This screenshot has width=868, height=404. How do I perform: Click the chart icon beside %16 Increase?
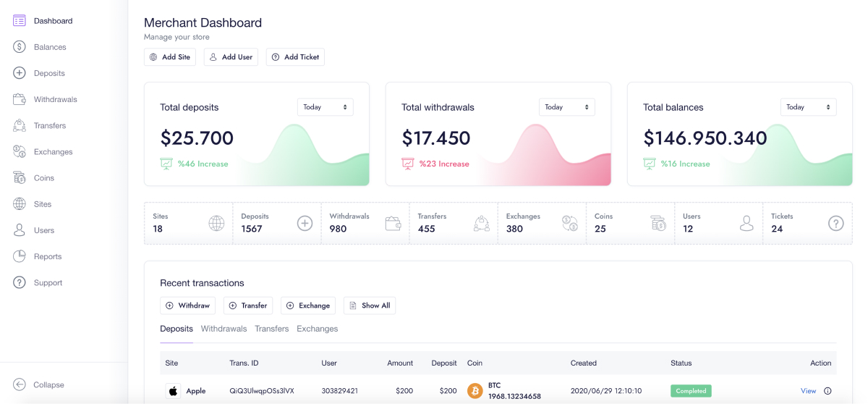pyautogui.click(x=650, y=164)
